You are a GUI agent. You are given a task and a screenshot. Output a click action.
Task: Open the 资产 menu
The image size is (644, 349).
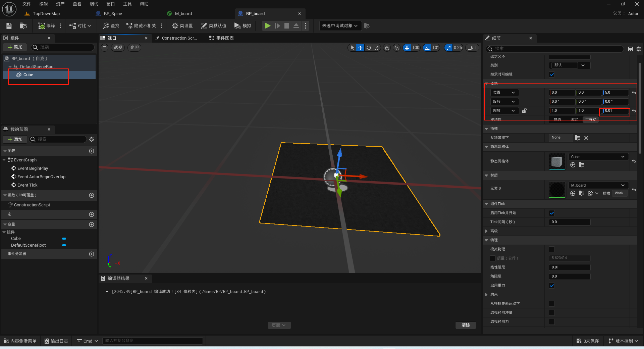60,4
